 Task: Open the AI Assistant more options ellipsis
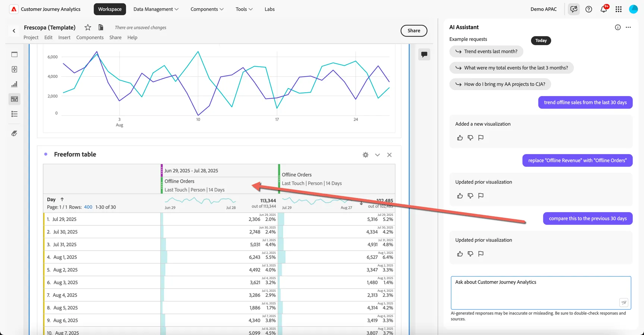(x=628, y=27)
